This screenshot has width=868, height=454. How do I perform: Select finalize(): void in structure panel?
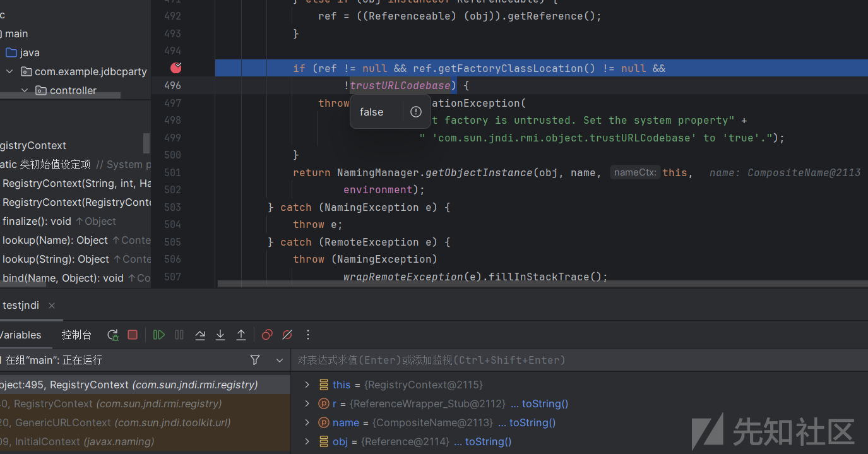(x=59, y=221)
